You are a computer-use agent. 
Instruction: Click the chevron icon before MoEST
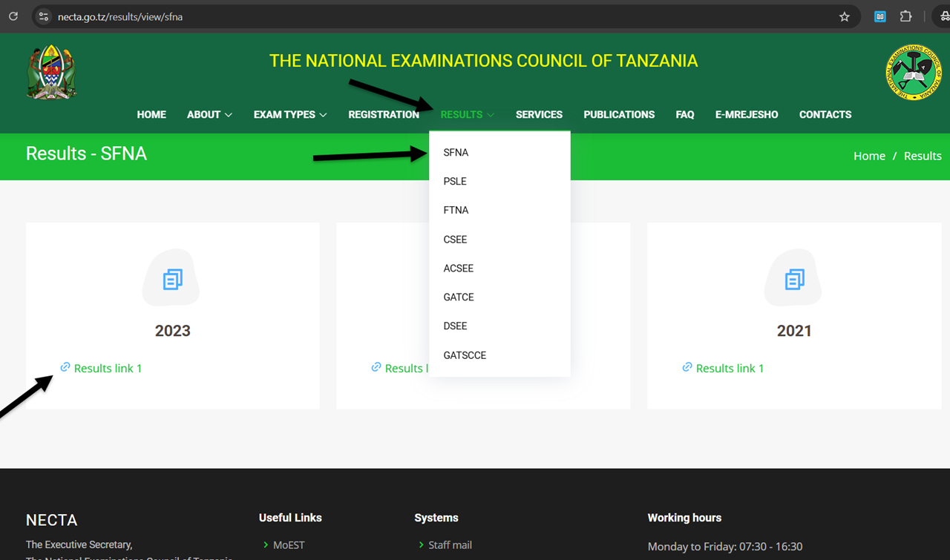[266, 544]
